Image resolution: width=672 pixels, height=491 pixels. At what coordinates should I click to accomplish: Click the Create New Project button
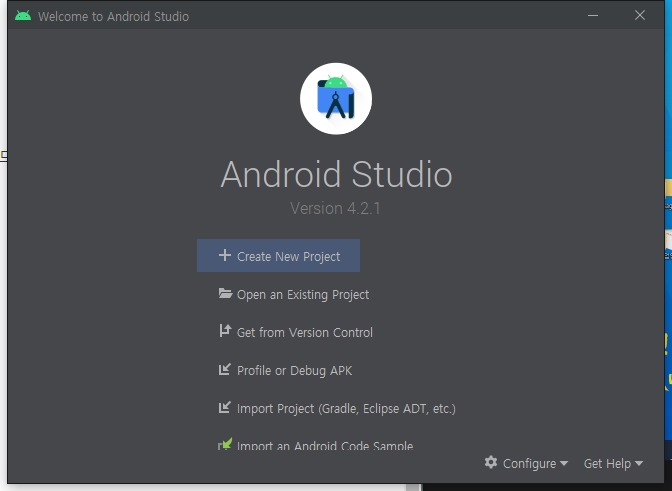pyautogui.click(x=278, y=256)
